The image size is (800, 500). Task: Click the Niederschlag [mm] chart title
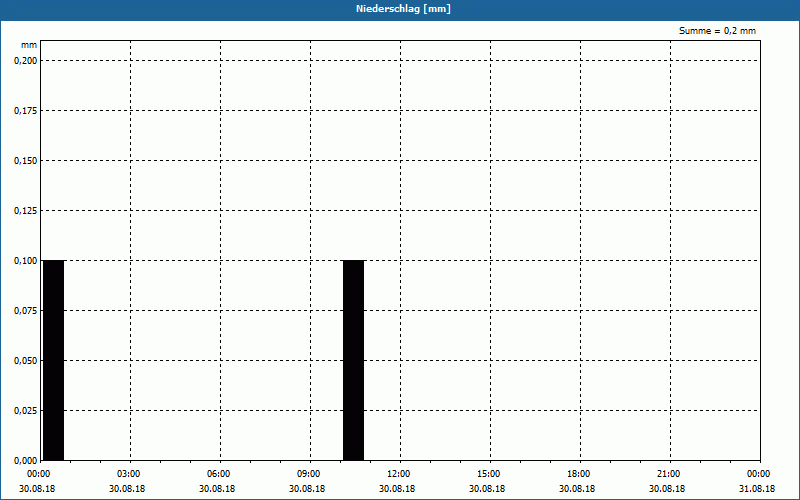click(403, 9)
